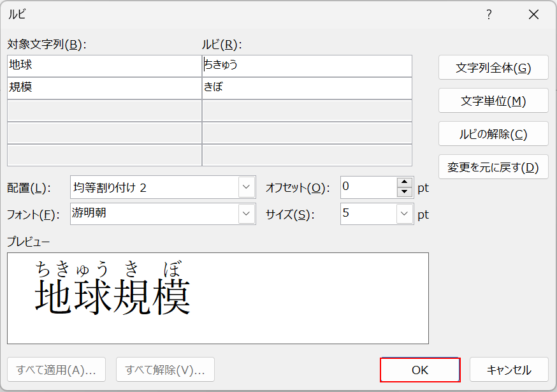Viewport: 557px width, 392px height.
Task: Open the サイズ size dropdown
Action: pos(405,214)
